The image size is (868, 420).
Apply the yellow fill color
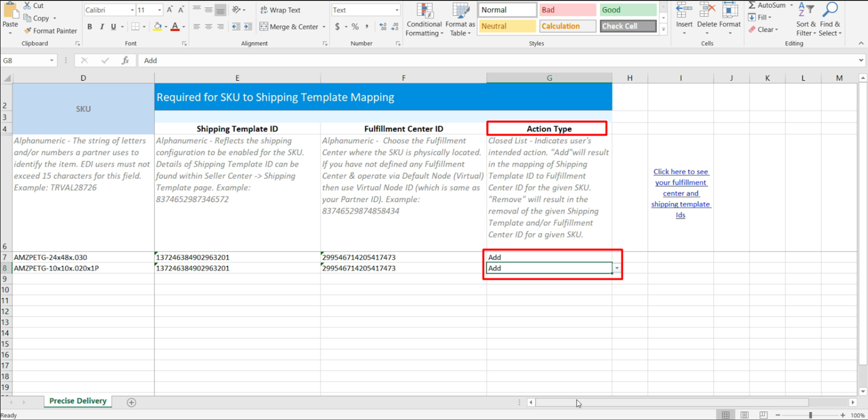click(x=157, y=27)
